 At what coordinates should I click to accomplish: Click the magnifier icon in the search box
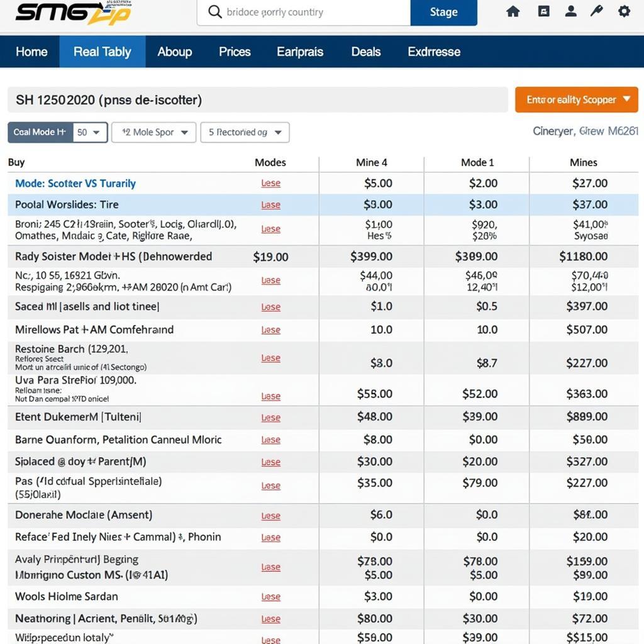tap(215, 12)
